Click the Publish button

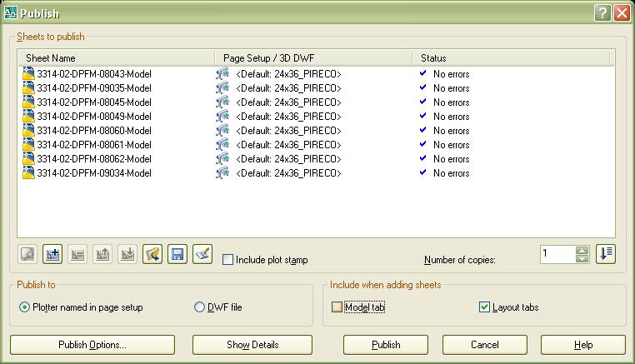point(386,345)
